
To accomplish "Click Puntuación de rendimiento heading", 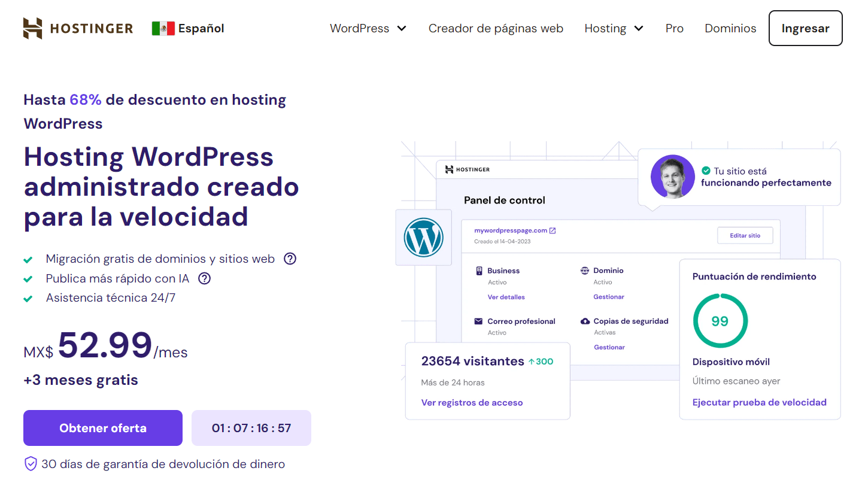I will tap(754, 277).
